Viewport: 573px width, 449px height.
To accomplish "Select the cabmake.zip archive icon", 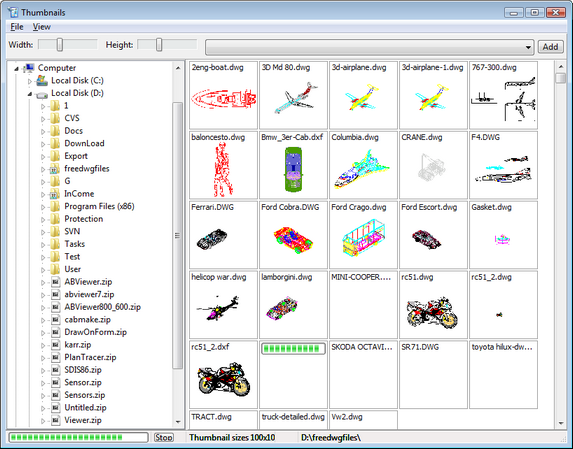I will (55, 320).
